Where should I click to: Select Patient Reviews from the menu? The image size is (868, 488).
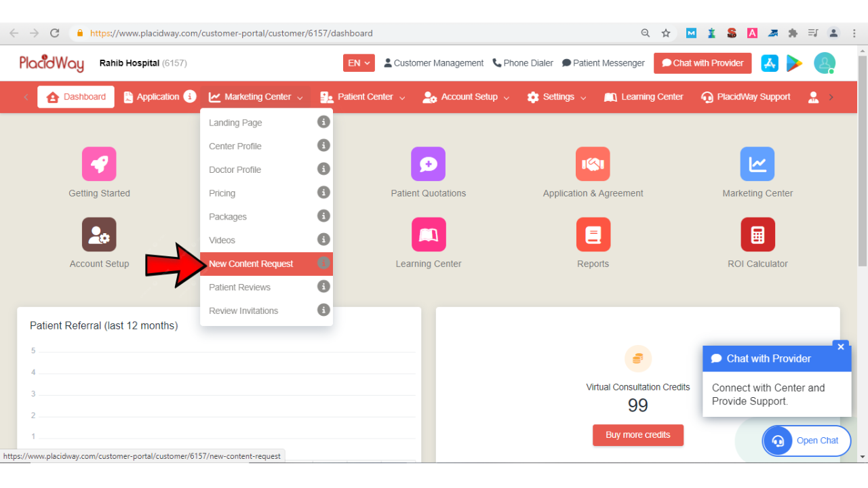(x=239, y=287)
